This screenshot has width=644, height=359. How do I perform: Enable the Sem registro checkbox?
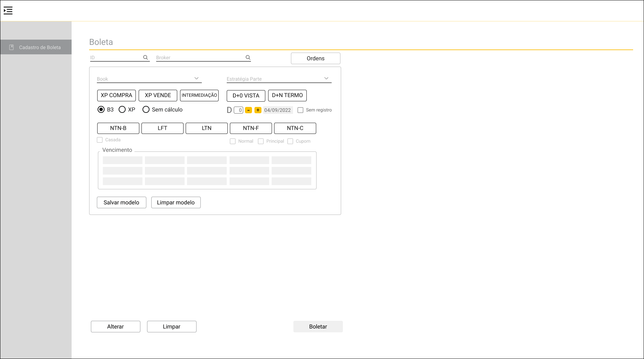[300, 110]
